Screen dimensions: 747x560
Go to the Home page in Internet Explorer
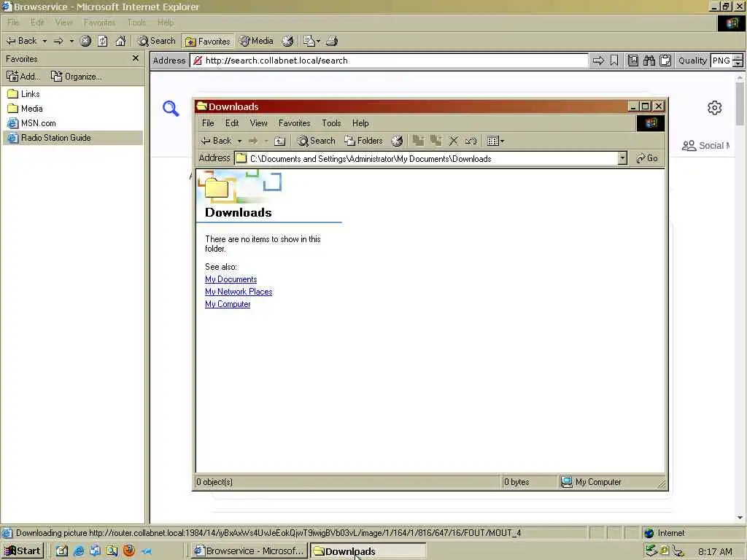click(x=120, y=41)
